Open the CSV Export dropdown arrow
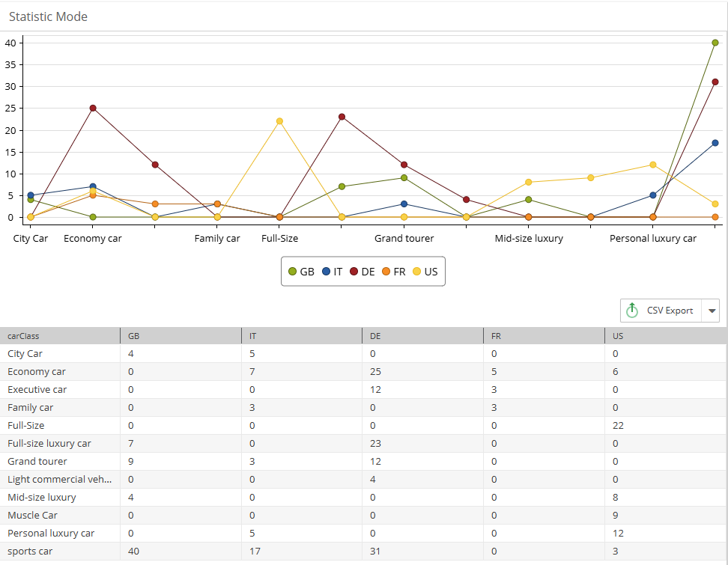 (x=712, y=310)
